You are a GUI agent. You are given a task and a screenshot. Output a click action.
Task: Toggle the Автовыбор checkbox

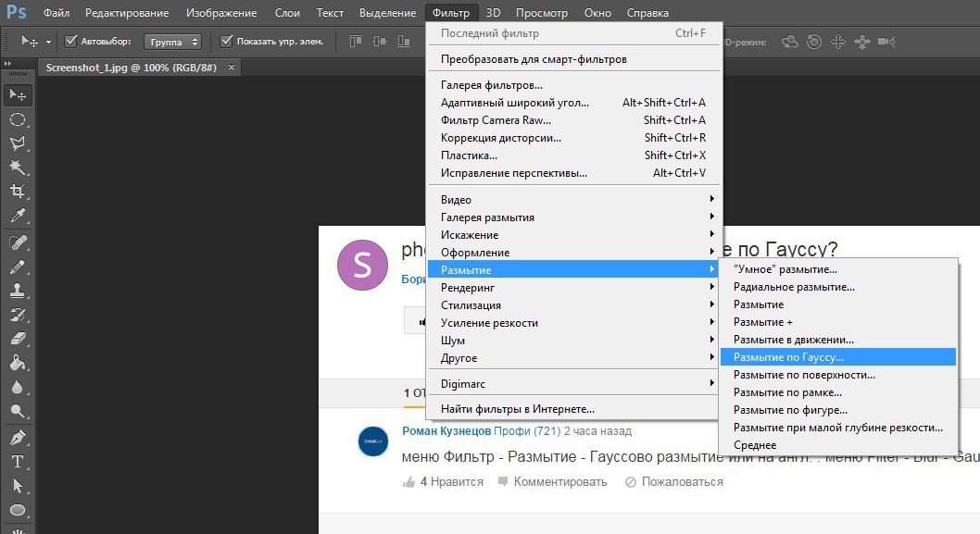71,42
